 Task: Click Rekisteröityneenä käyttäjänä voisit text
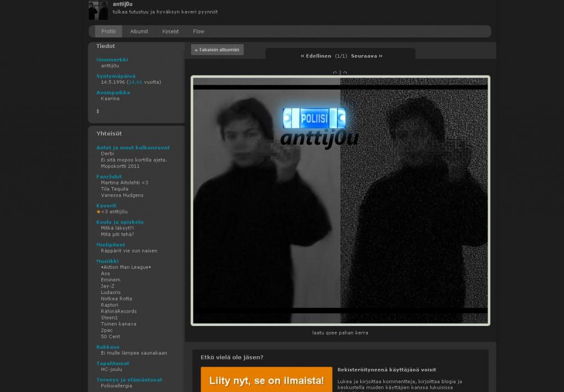387,370
